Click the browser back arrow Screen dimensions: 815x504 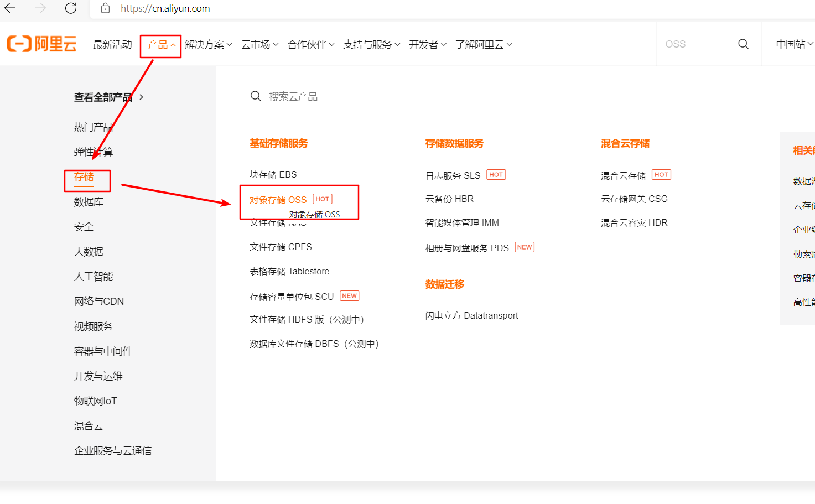pos(11,8)
